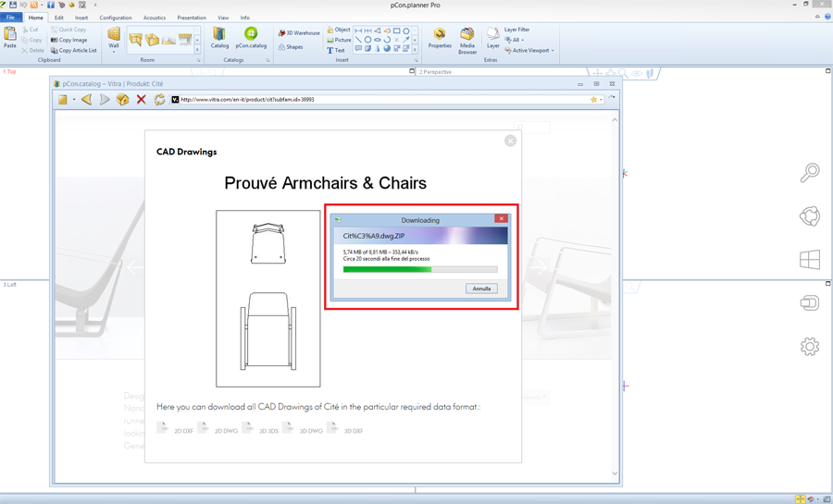Go back in pCon.catalog browser
833x504 pixels.
87,99
